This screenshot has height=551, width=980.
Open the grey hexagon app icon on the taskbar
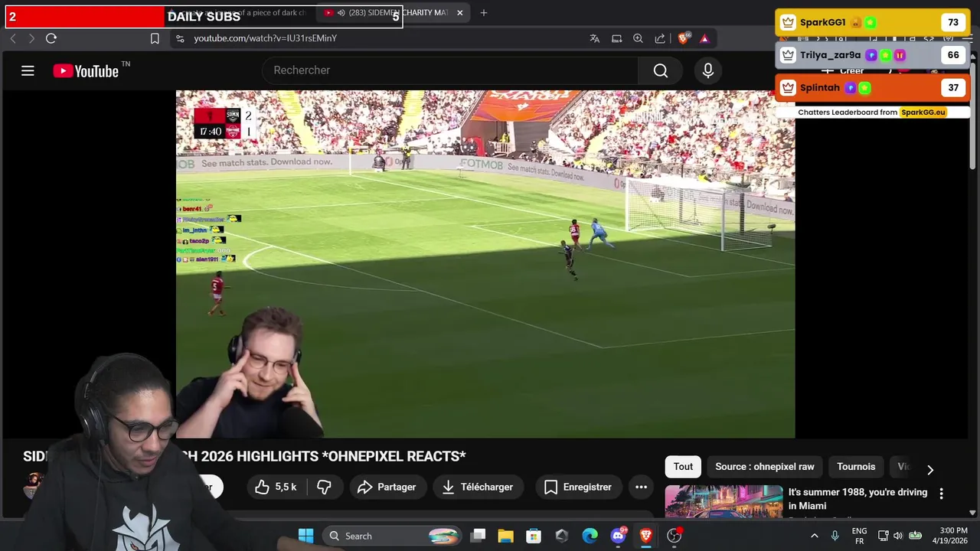tap(561, 536)
